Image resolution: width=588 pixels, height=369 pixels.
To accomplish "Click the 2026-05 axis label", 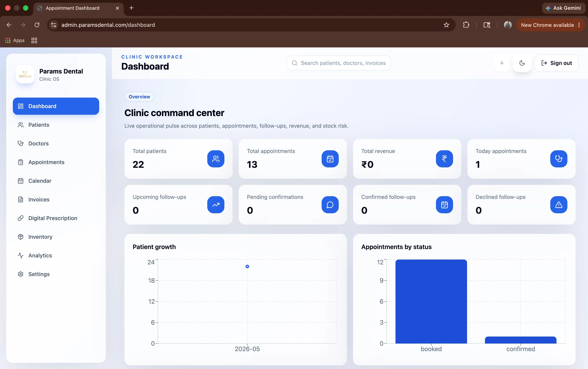I will (x=247, y=349).
